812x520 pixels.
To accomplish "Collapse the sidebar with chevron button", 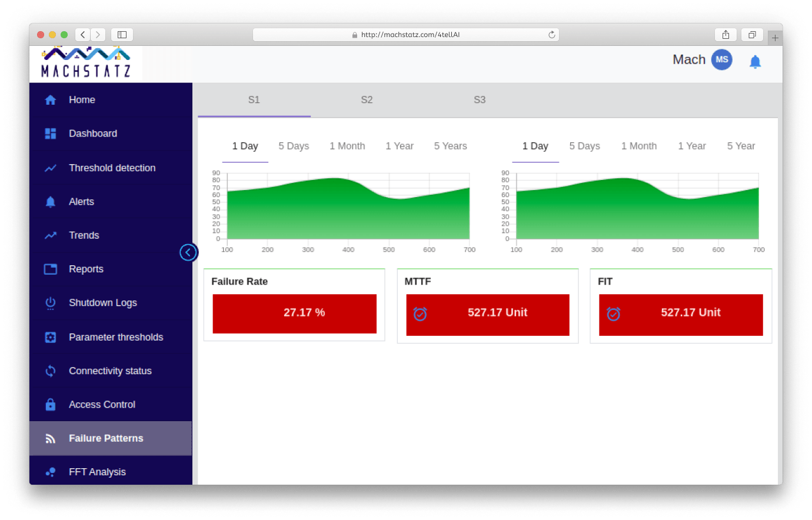I will (x=188, y=252).
